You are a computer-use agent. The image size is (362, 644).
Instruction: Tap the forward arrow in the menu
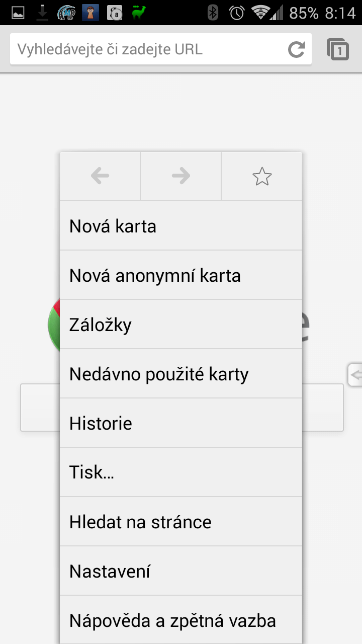(x=181, y=176)
